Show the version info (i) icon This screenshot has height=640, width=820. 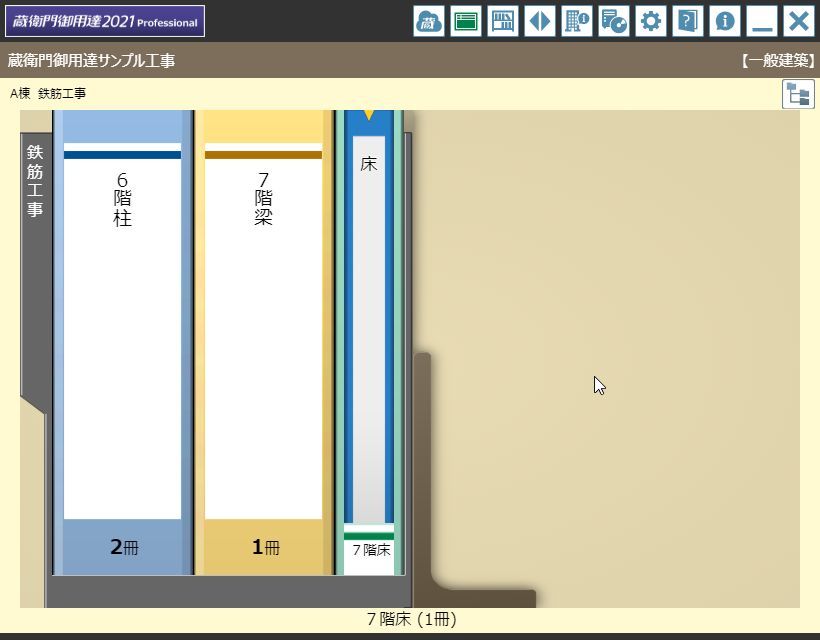coord(725,21)
